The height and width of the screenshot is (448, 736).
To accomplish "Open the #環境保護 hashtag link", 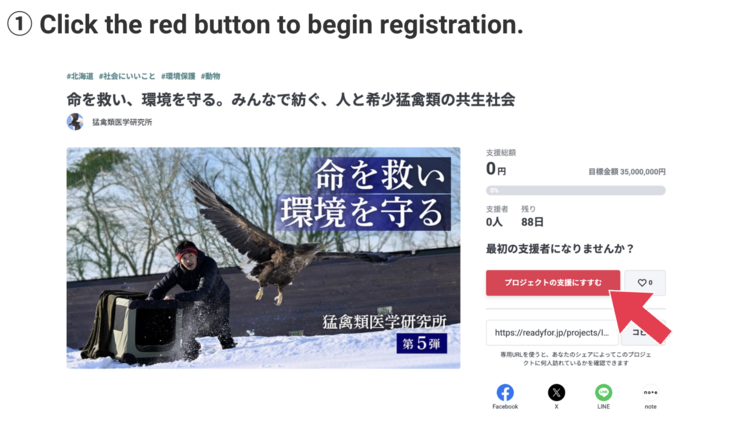I will [x=178, y=76].
